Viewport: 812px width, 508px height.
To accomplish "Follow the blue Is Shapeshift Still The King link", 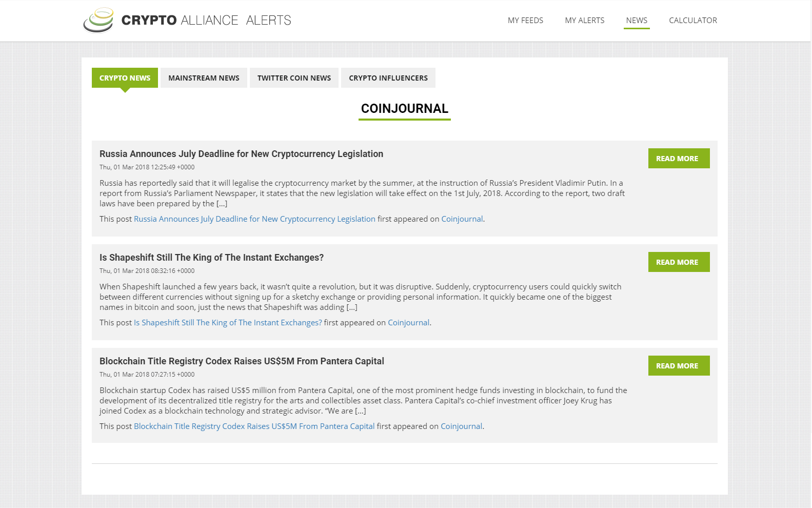I will pos(228,323).
